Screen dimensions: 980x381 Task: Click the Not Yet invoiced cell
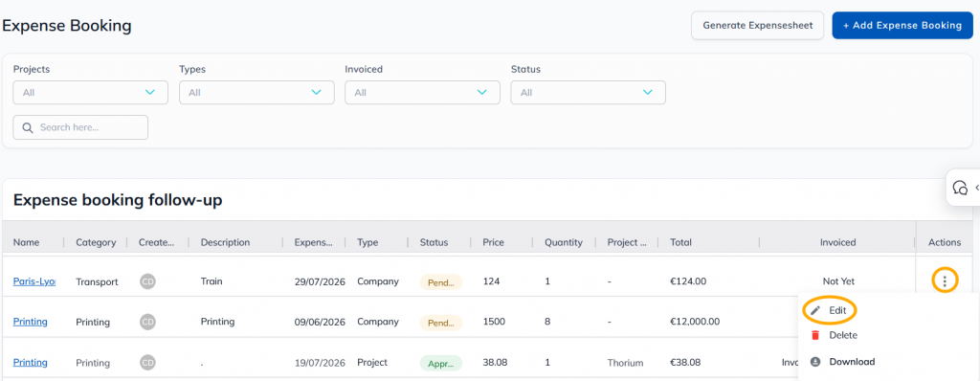(x=838, y=281)
